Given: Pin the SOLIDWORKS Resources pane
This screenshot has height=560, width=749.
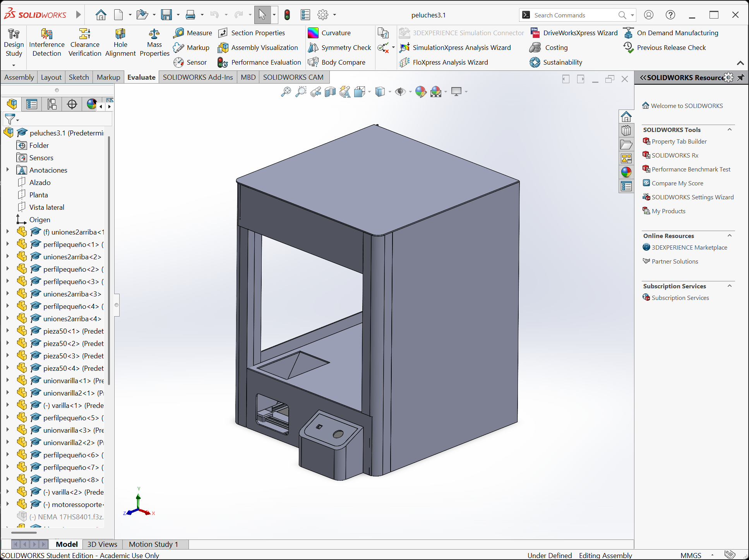Looking at the screenshot, I should (x=741, y=77).
